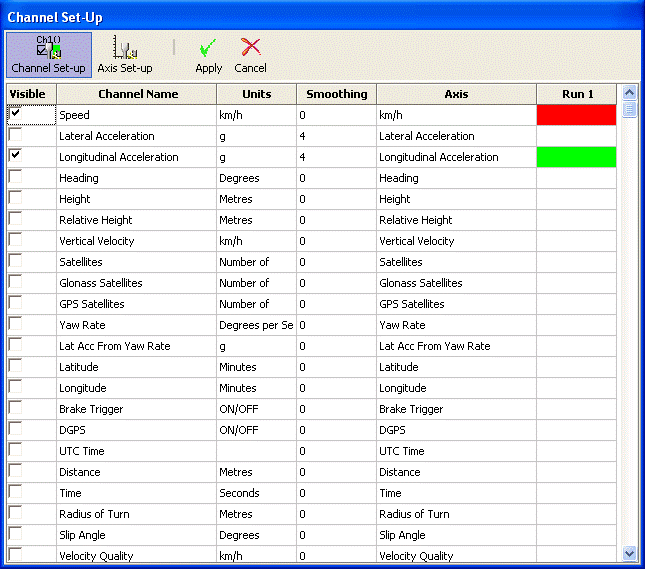645x569 pixels.
Task: Click the Run 1 column header
Action: click(x=577, y=94)
